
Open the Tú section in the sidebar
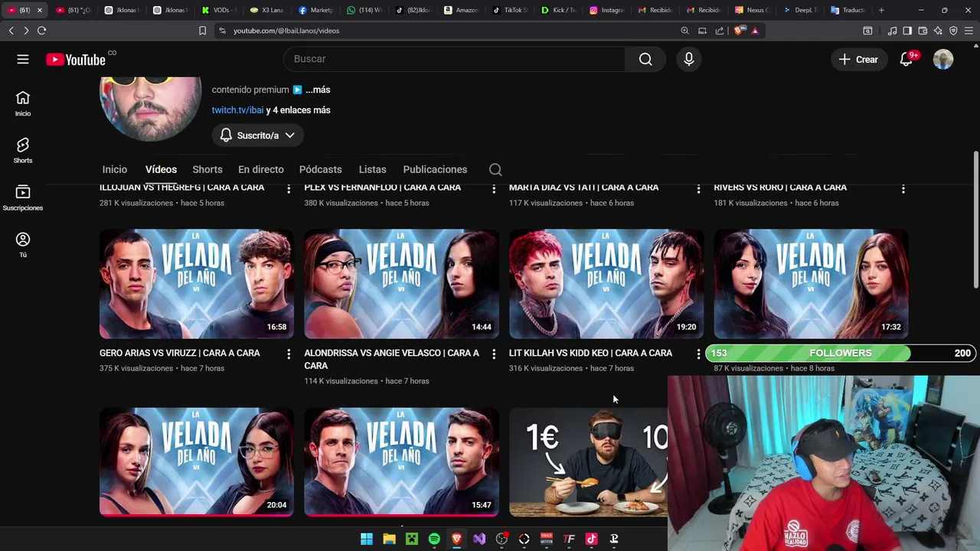pos(23,245)
